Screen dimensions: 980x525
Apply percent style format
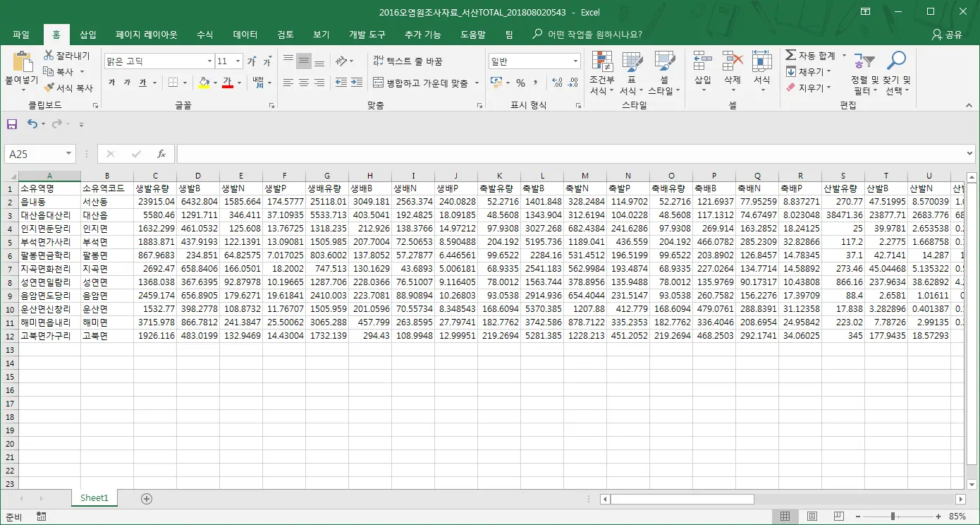[x=520, y=83]
